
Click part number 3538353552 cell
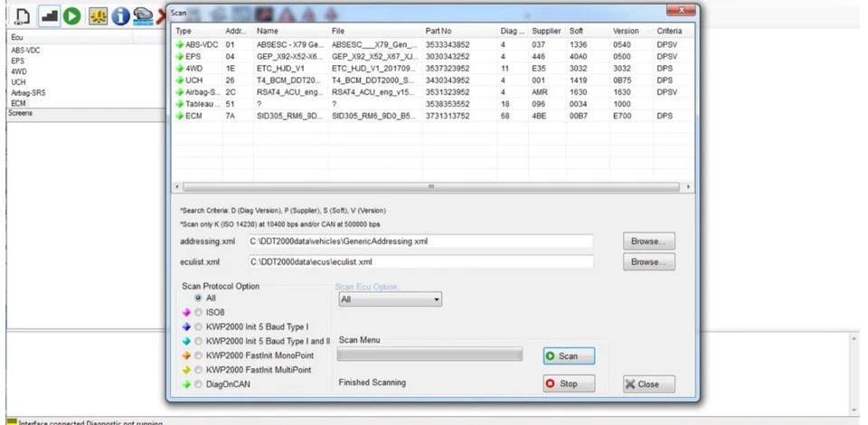point(448,104)
